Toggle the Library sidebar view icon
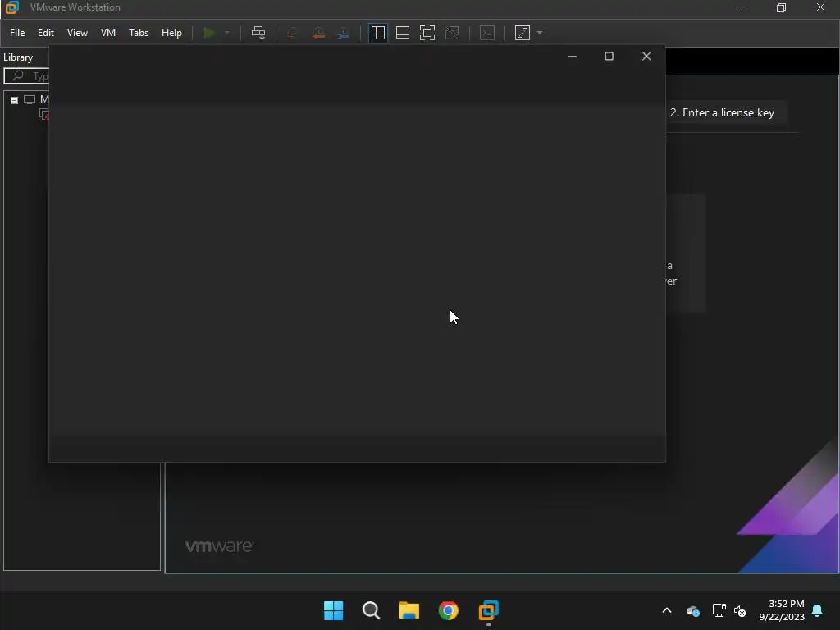The width and height of the screenshot is (840, 630). point(377,33)
